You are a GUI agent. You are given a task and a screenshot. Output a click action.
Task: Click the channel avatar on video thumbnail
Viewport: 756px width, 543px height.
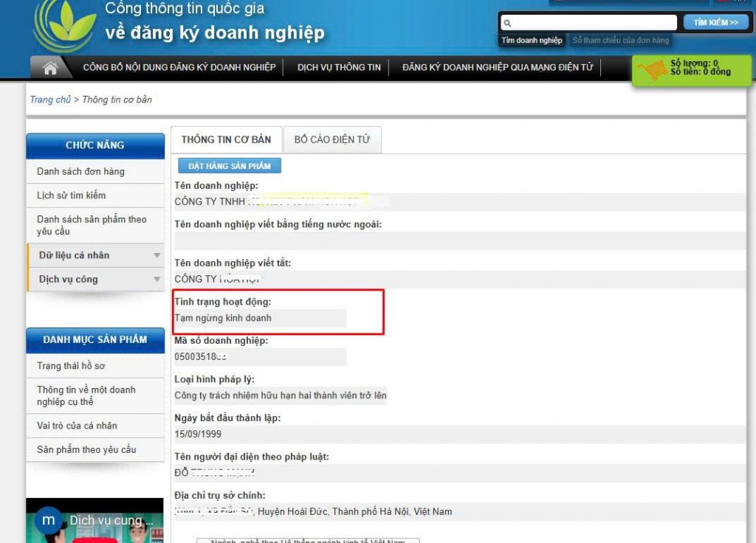pyautogui.click(x=49, y=520)
